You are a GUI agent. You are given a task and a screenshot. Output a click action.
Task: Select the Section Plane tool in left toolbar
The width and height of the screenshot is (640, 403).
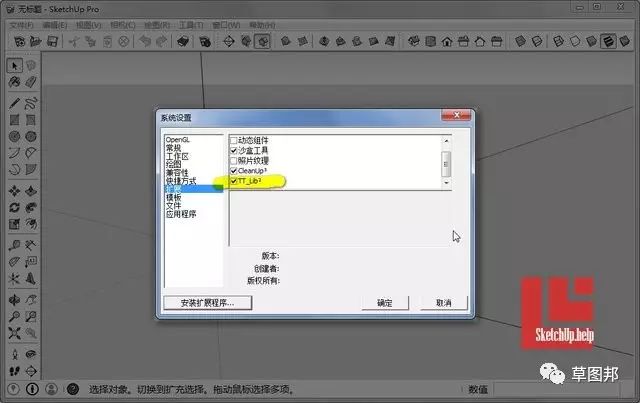pyautogui.click(x=31, y=371)
